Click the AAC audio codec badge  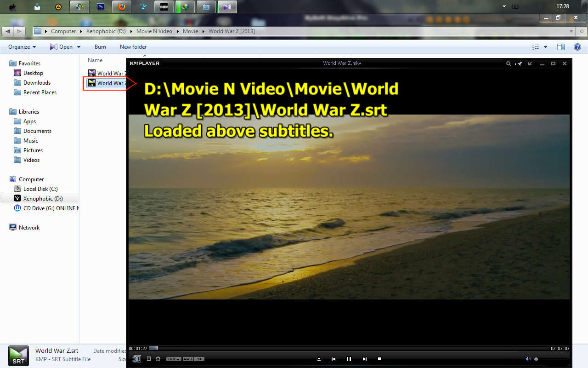pyautogui.click(x=188, y=359)
